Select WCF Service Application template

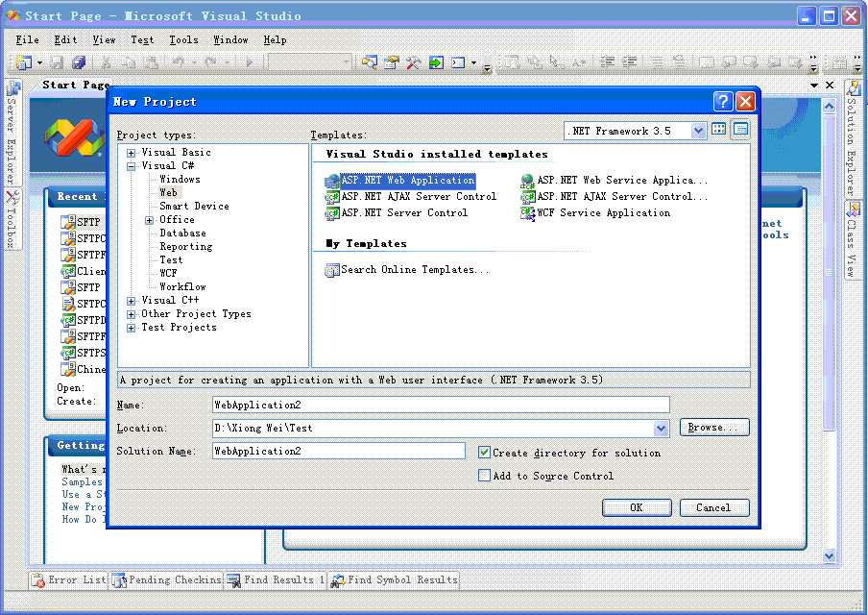coord(595,212)
